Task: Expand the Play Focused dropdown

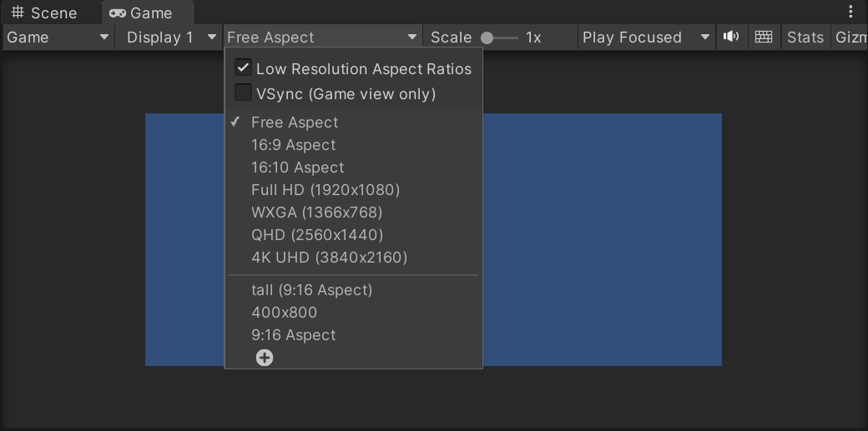Action: pyautogui.click(x=646, y=37)
